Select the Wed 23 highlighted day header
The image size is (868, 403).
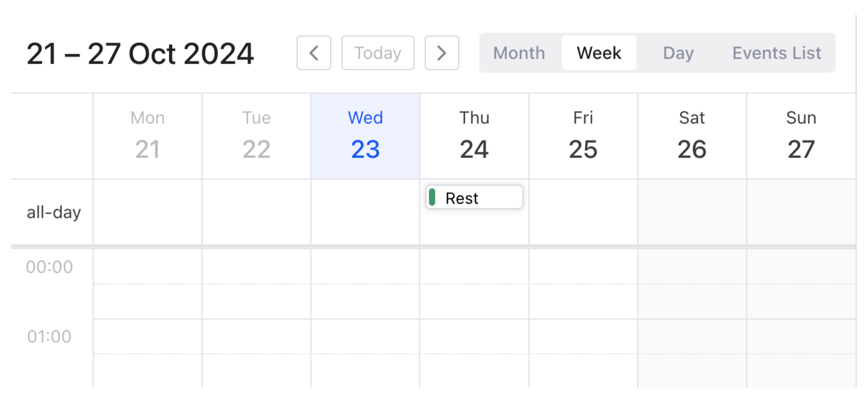click(365, 136)
